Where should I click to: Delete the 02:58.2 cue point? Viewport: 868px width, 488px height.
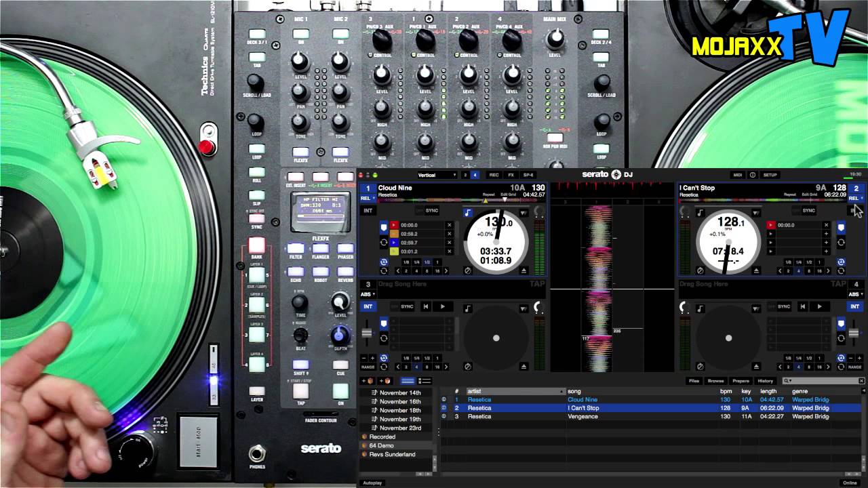tap(449, 234)
